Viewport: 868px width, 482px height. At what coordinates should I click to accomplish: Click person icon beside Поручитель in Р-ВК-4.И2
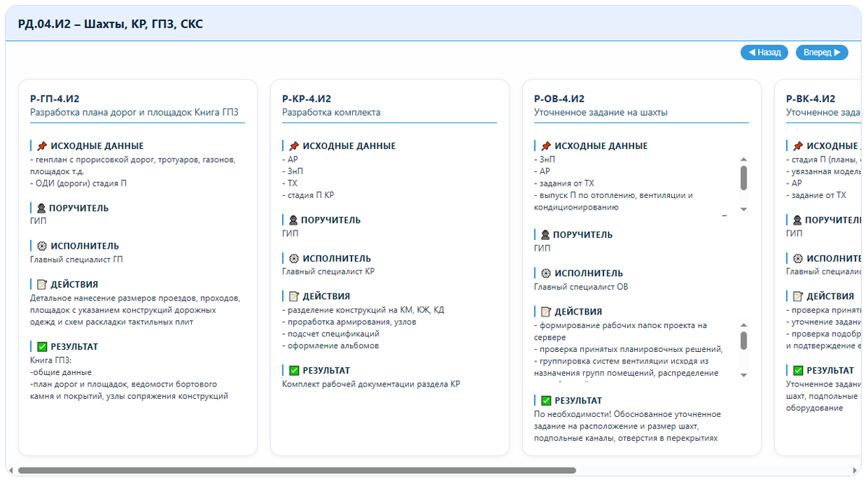(x=798, y=220)
